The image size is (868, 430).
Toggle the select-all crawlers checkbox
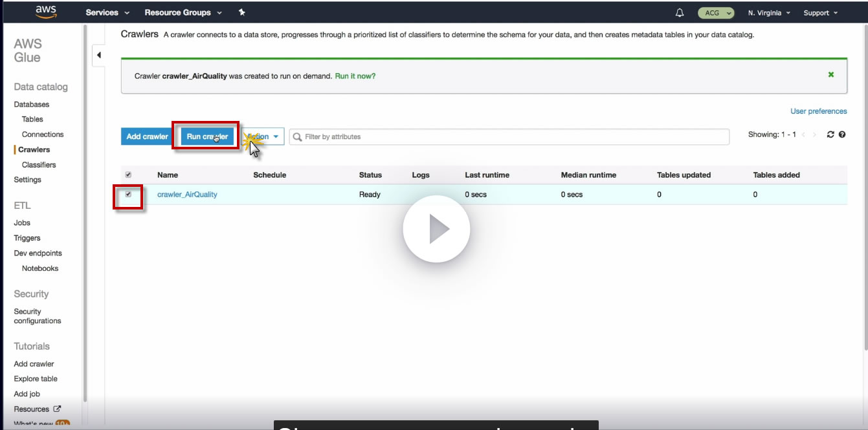(128, 175)
